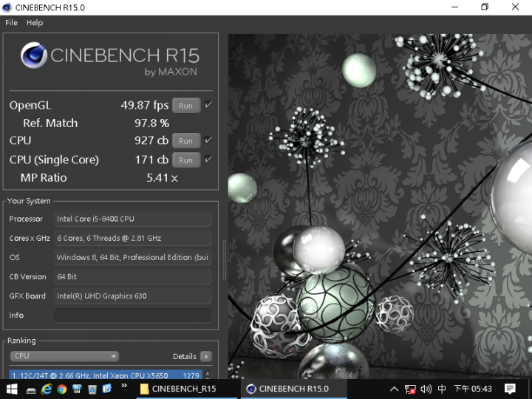
Task: Toggle the OpenGL test checkbox
Action: coord(208,105)
